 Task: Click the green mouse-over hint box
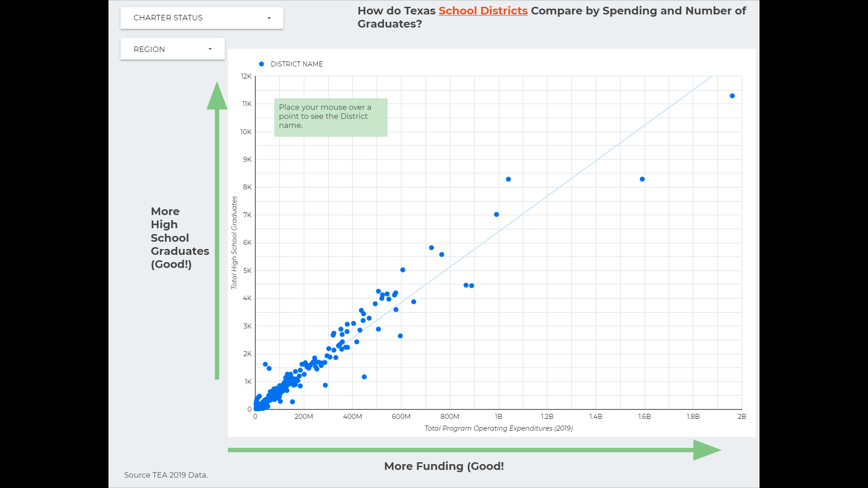tap(330, 117)
